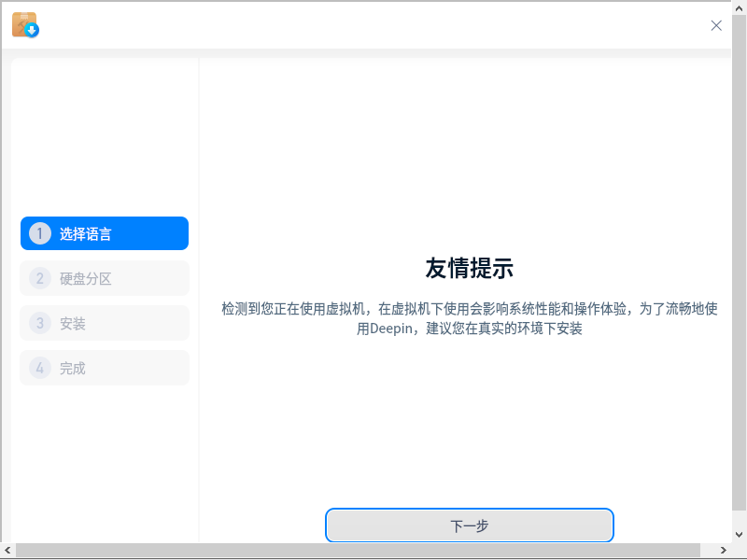Click the Deepin installer package icon
This screenshot has height=560, width=747.
pos(25,25)
